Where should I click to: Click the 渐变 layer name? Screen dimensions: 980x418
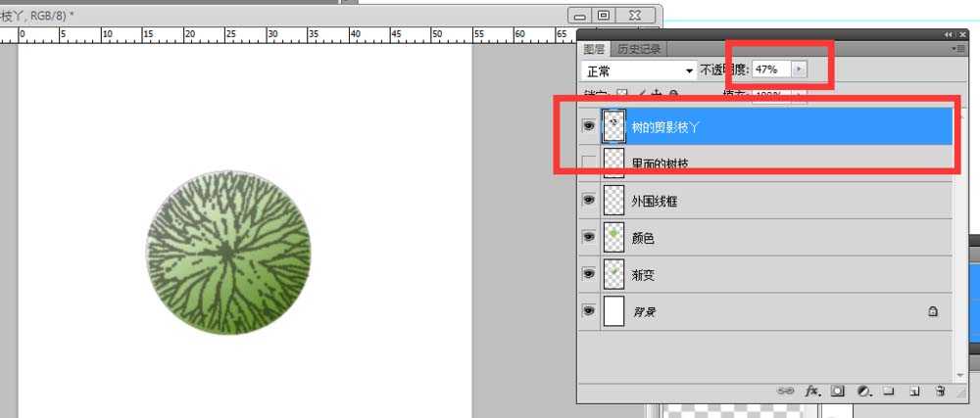643,274
